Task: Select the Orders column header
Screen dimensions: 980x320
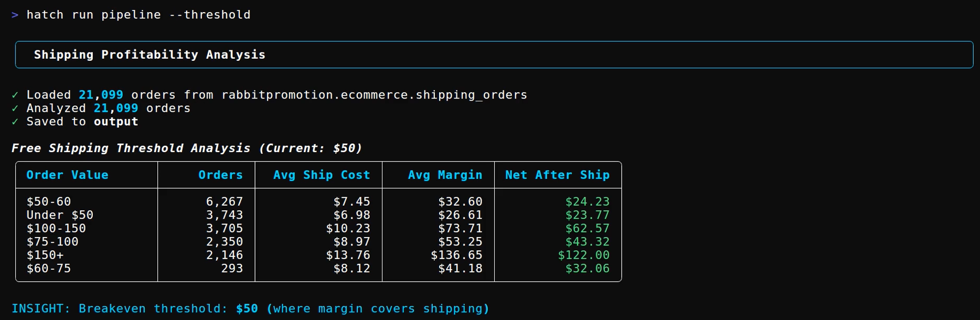Action: (x=220, y=175)
